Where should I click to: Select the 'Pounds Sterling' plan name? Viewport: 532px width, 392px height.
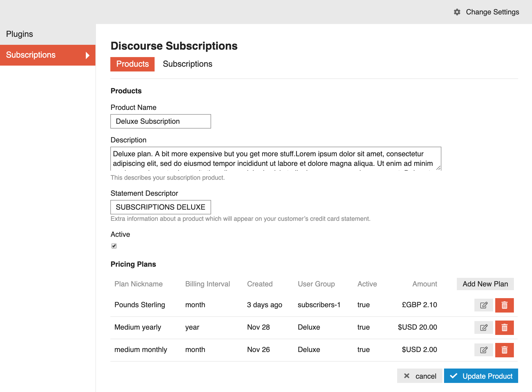click(140, 305)
